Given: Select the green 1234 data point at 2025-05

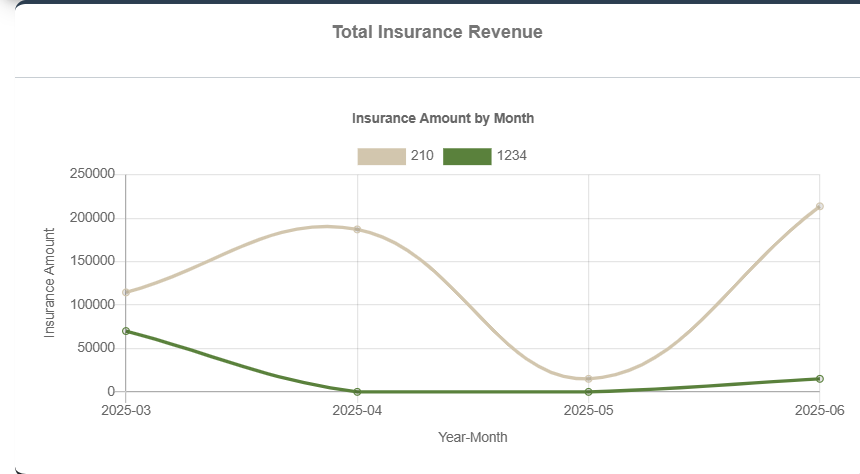Looking at the screenshot, I should pos(589,392).
